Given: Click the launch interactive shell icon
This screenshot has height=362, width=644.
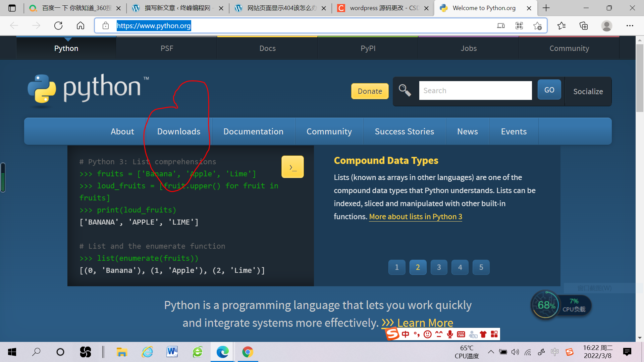Looking at the screenshot, I should 292,167.
